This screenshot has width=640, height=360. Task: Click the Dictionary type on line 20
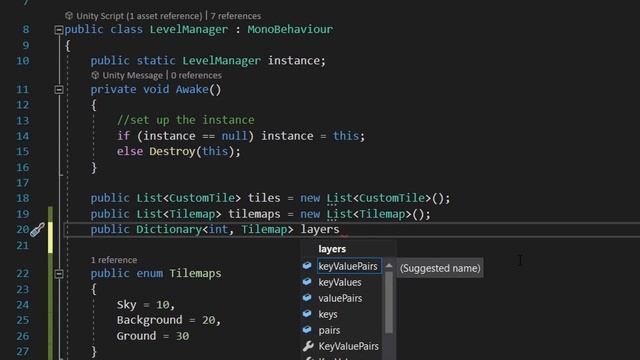(169, 229)
